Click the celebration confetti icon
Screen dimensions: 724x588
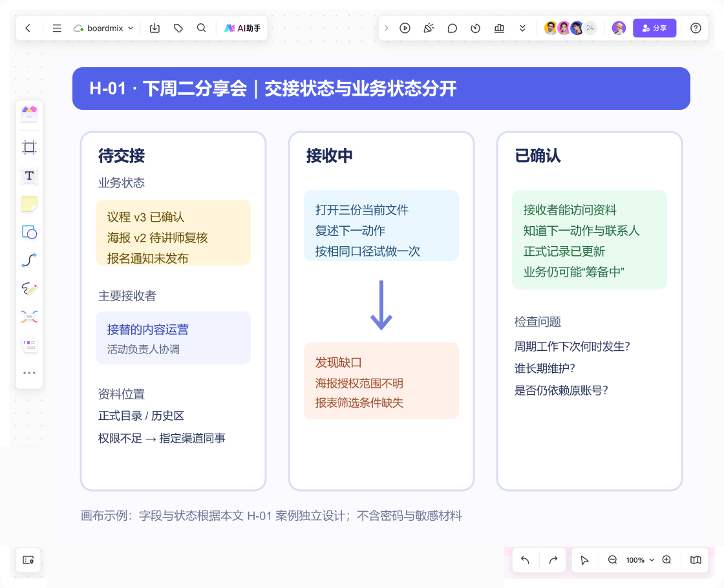click(x=429, y=28)
